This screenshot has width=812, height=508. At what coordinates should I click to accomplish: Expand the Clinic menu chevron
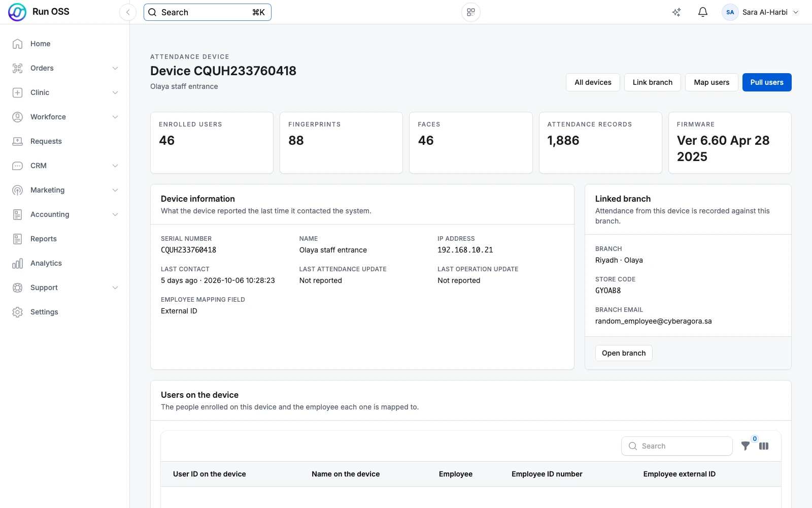[115, 92]
